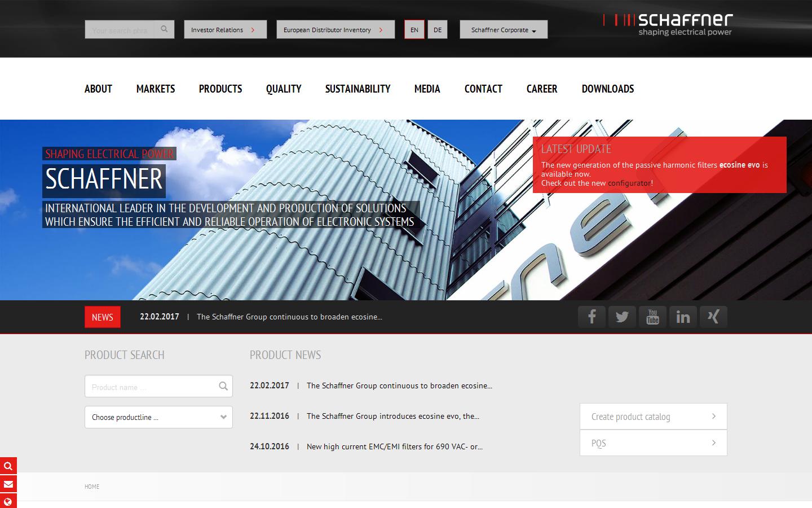Open the Xing profile icon

[713, 317]
